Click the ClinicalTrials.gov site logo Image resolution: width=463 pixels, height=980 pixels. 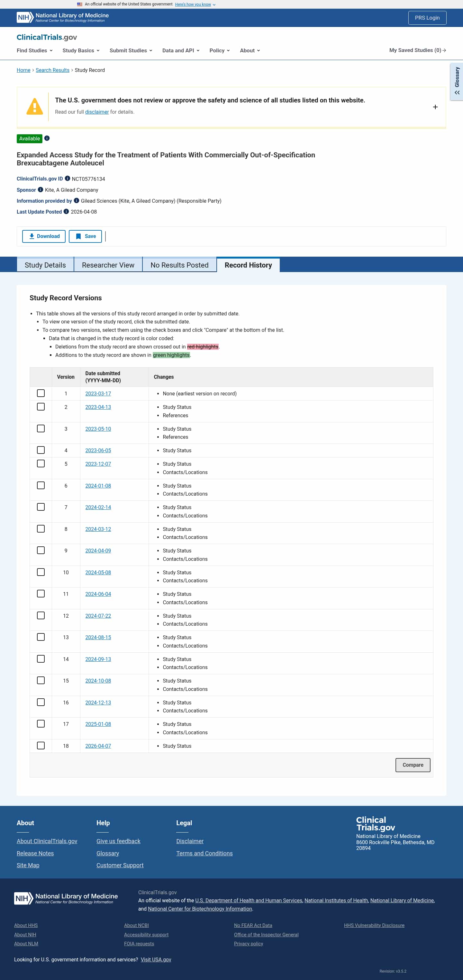pyautogui.click(x=46, y=37)
